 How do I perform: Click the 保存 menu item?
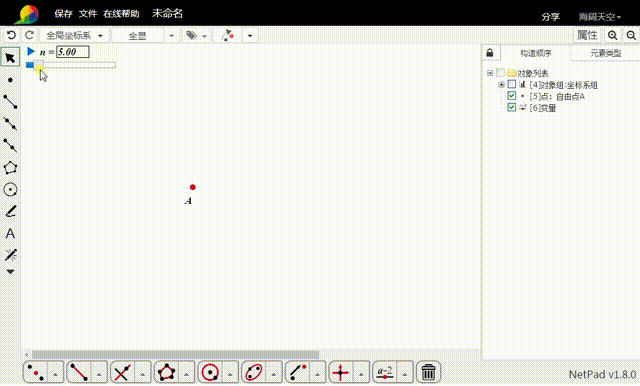click(x=64, y=14)
